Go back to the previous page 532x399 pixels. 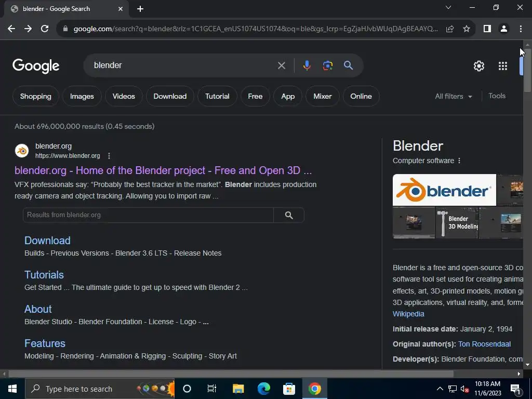[11, 29]
